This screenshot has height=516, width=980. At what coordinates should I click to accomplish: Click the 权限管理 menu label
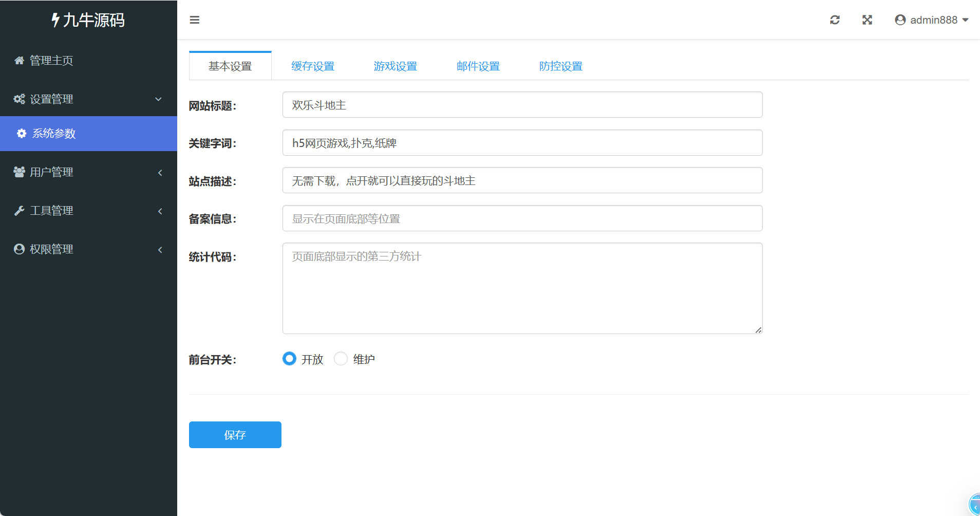[x=51, y=249]
